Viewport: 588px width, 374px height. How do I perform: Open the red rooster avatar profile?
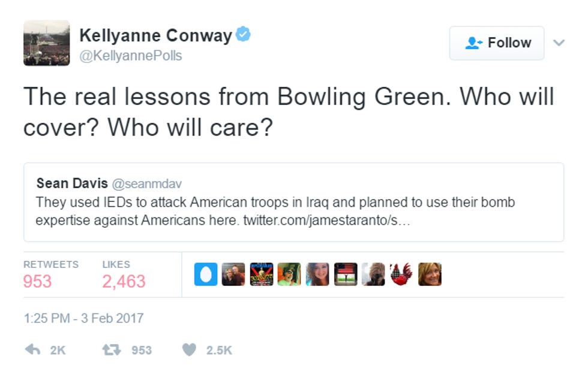[x=401, y=275]
